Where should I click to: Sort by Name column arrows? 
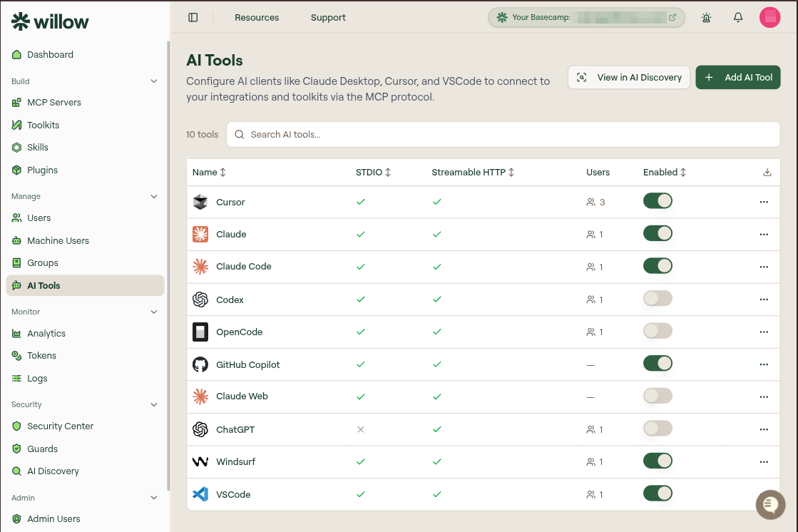point(222,173)
